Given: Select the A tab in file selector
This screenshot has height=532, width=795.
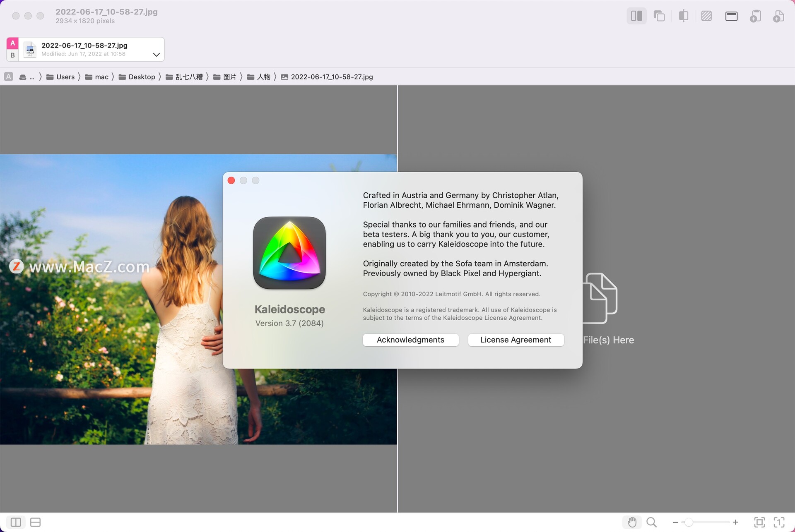Looking at the screenshot, I should [12, 43].
